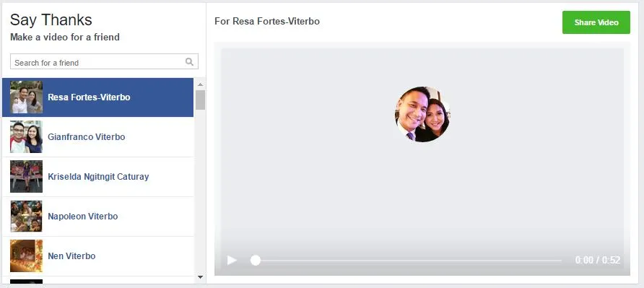This screenshot has width=644, height=288.
Task: Click the search magnifier icon
Action: tap(189, 62)
